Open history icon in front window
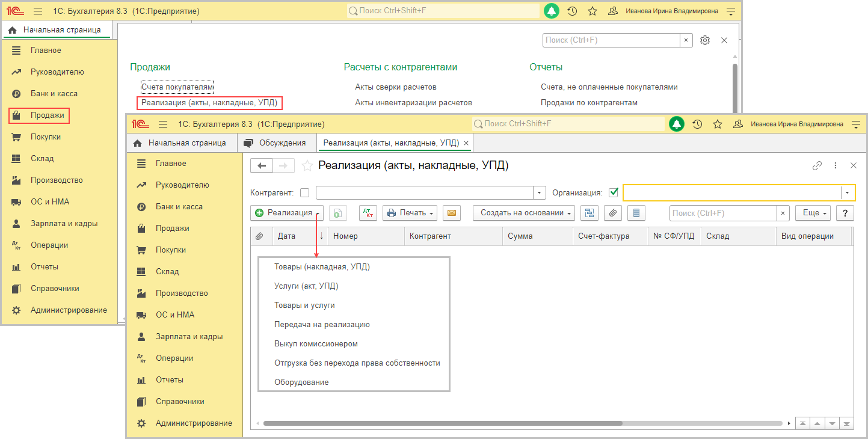The width and height of the screenshot is (868, 439). (x=697, y=124)
